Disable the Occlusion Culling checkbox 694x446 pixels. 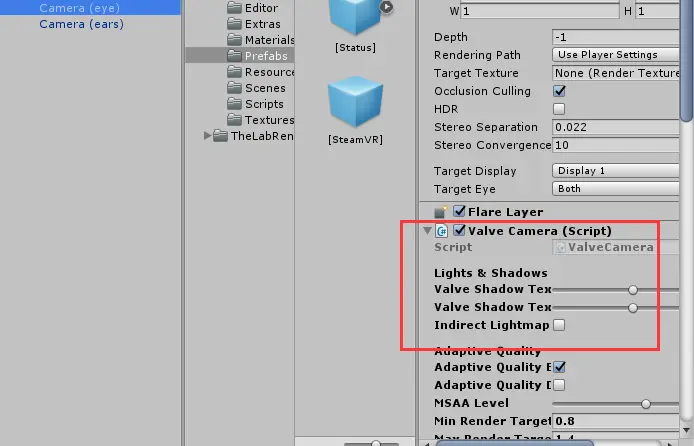coord(559,91)
